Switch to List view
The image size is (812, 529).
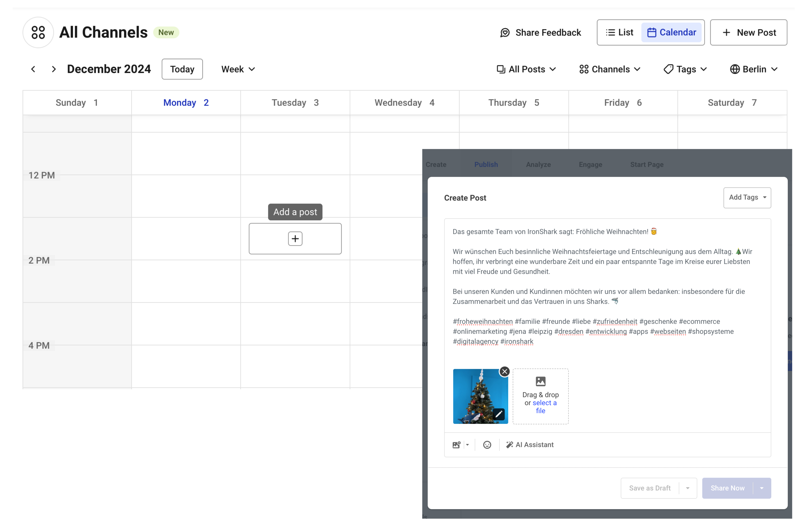pos(619,32)
